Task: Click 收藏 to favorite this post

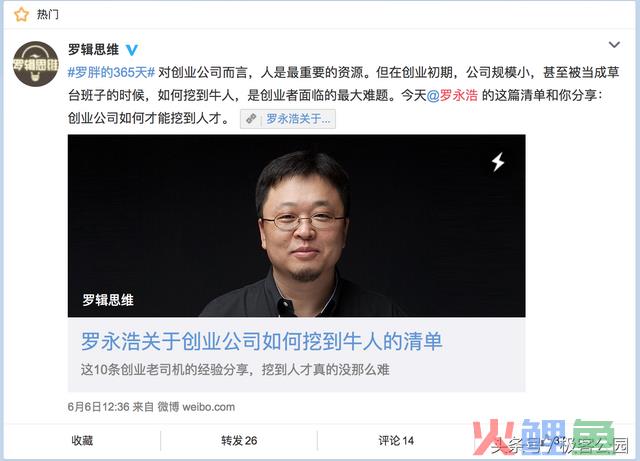Action: (x=82, y=441)
